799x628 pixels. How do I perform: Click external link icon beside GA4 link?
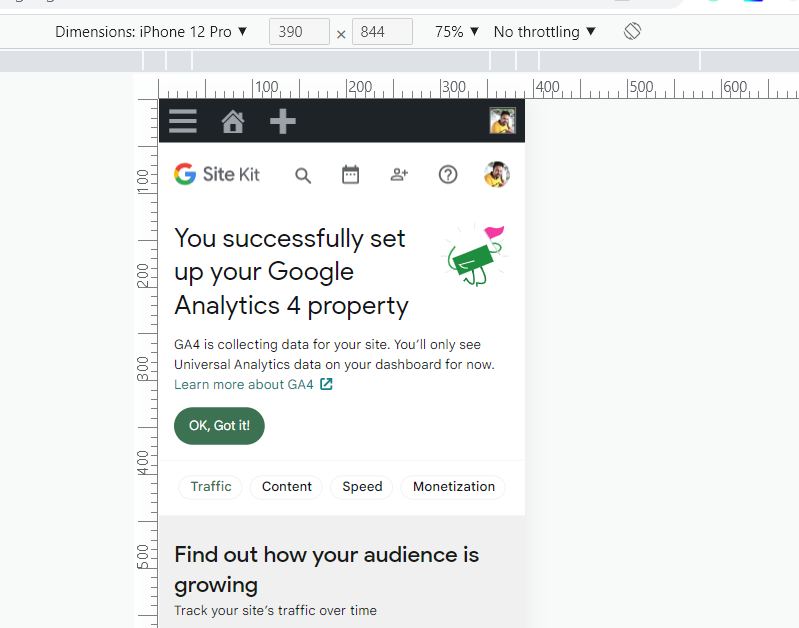326,384
